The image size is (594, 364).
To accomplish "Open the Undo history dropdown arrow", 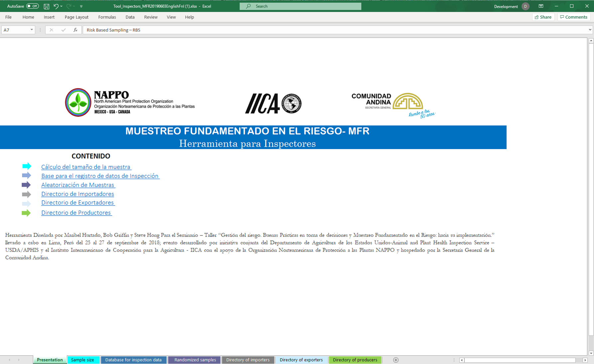I will pos(61,6).
